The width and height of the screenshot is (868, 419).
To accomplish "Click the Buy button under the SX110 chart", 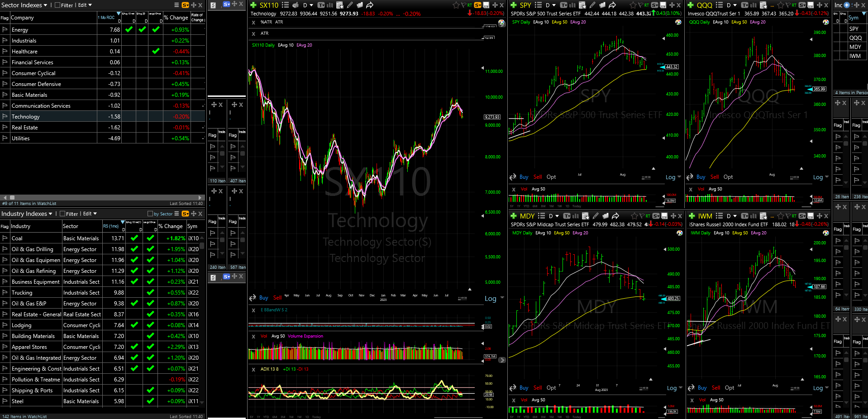I will [x=264, y=298].
